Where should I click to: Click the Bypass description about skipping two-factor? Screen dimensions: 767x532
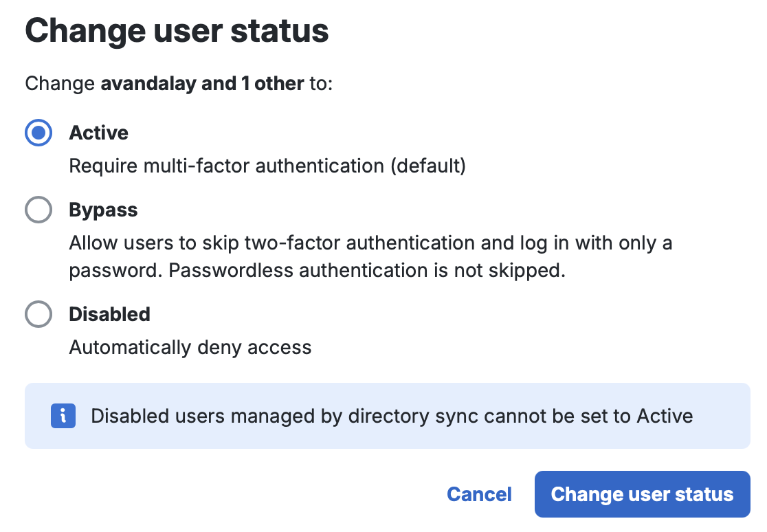tap(371, 243)
